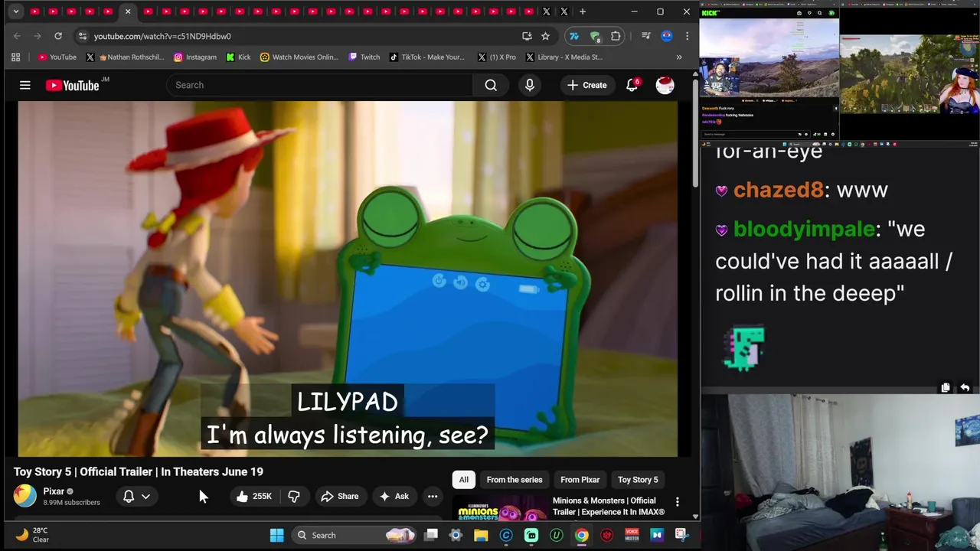
Task: Click the address bar URL
Action: click(162, 36)
